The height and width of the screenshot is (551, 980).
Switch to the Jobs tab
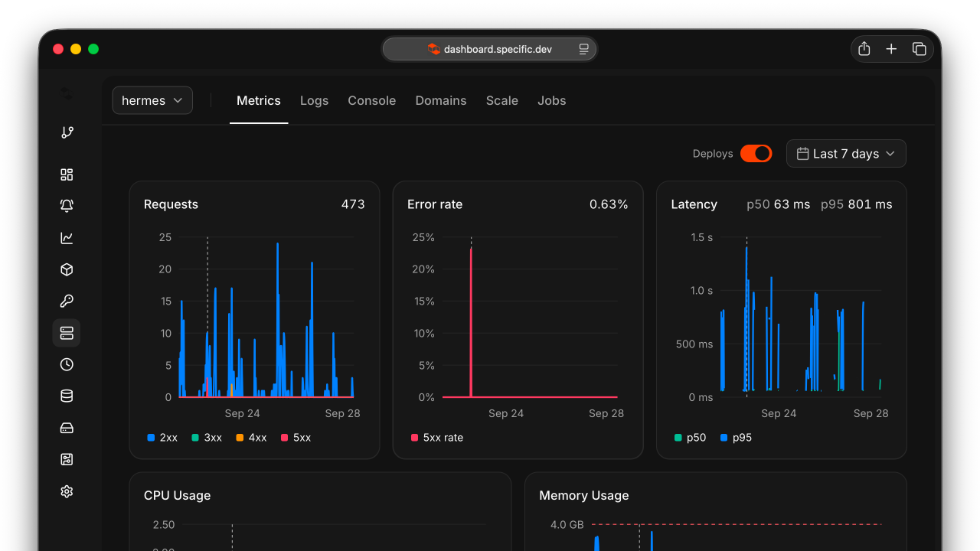552,100
